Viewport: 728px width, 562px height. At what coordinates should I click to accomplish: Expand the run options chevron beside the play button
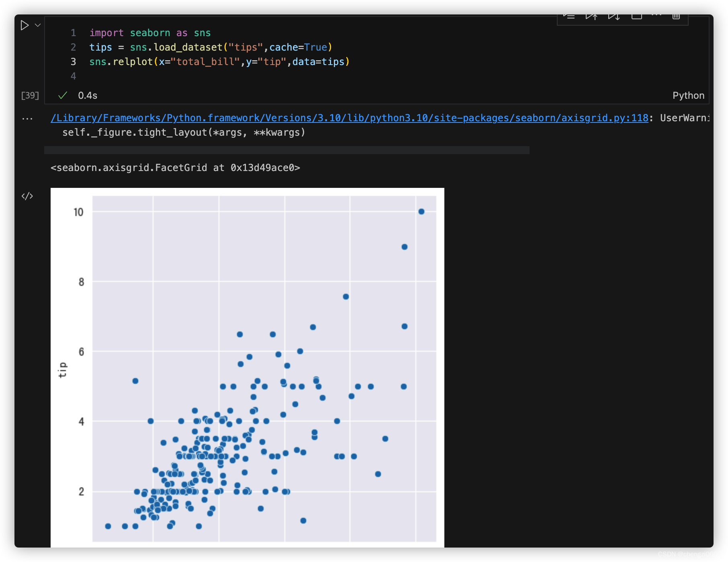(x=37, y=25)
